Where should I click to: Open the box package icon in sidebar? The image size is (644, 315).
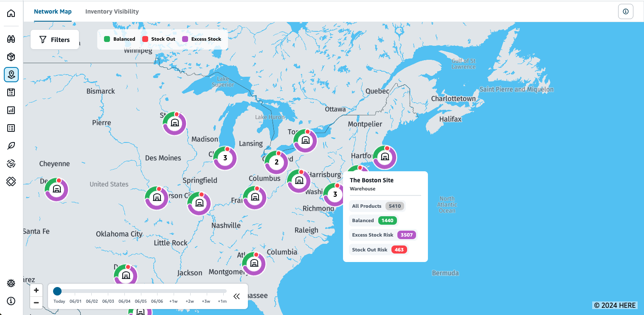(x=11, y=57)
